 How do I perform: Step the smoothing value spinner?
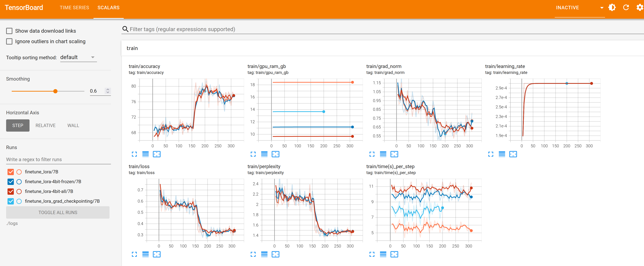tap(108, 91)
